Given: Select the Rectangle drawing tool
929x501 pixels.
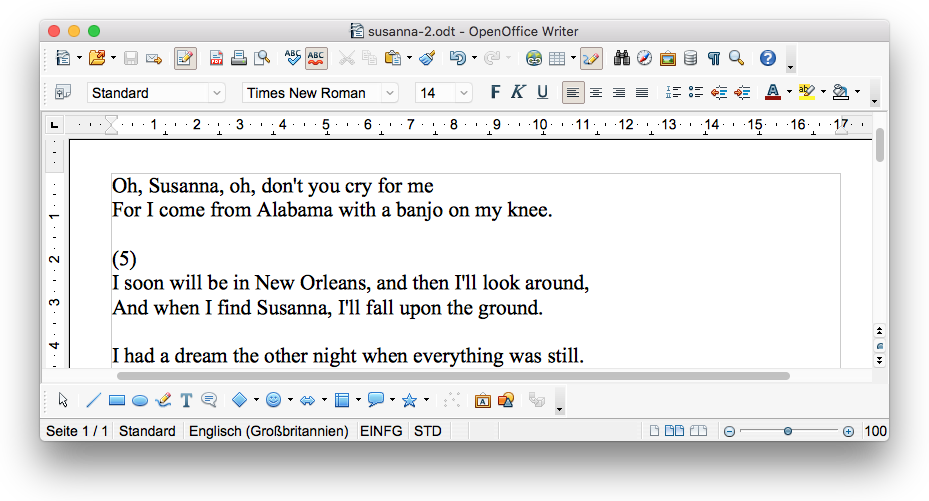Looking at the screenshot, I should (x=117, y=400).
